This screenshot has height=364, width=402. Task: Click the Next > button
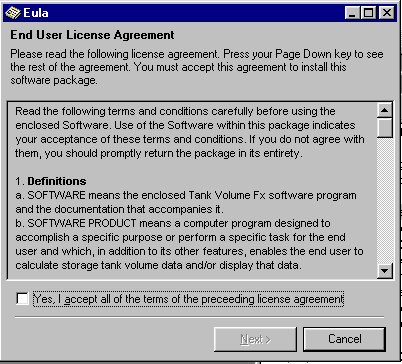(x=255, y=339)
